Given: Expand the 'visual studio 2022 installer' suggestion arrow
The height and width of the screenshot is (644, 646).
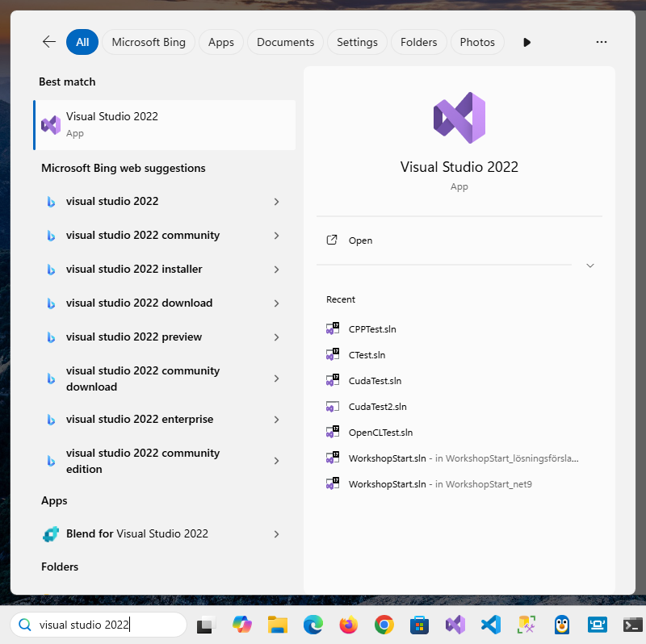Looking at the screenshot, I should (277, 270).
